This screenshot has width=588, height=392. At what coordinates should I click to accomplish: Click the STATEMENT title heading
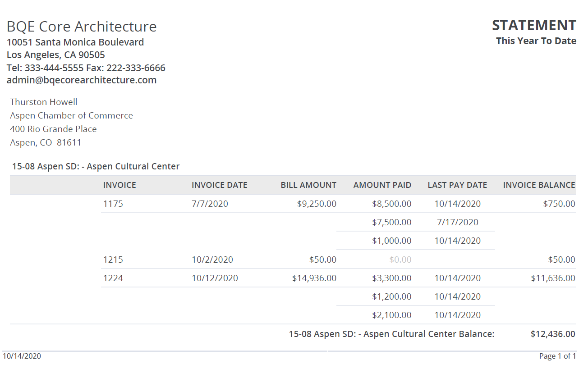click(x=534, y=25)
